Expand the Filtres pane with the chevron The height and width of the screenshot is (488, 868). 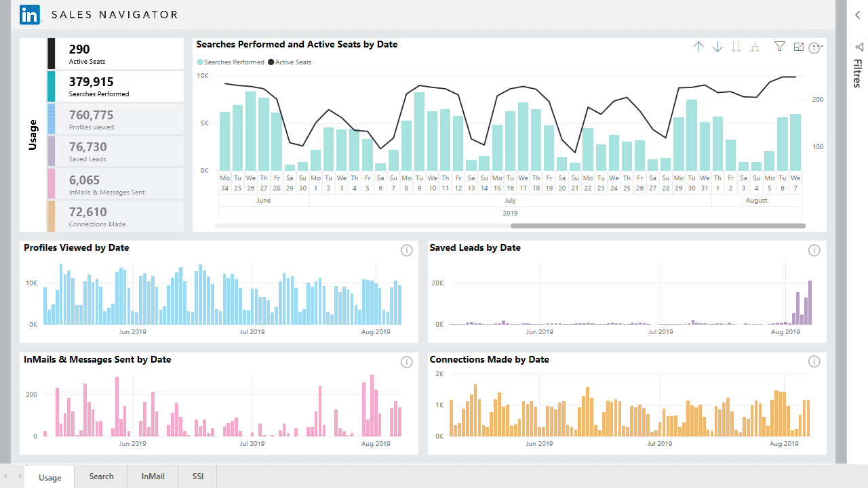pos(858,15)
